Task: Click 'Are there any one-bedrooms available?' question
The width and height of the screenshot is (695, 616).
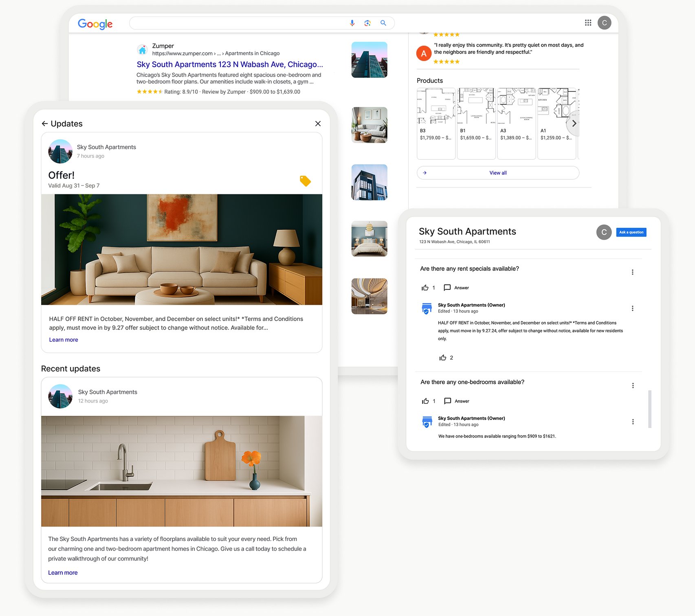Action: point(472,382)
